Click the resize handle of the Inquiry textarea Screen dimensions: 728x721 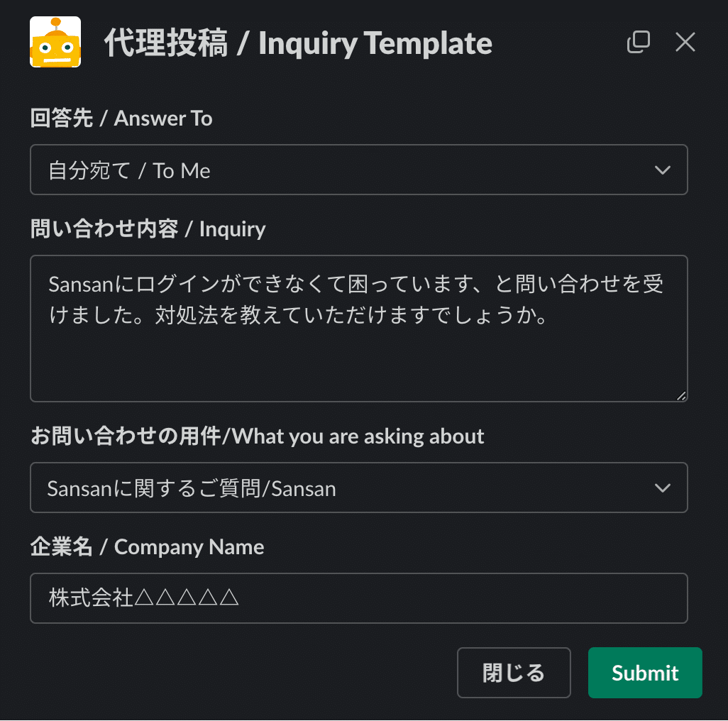(x=682, y=395)
